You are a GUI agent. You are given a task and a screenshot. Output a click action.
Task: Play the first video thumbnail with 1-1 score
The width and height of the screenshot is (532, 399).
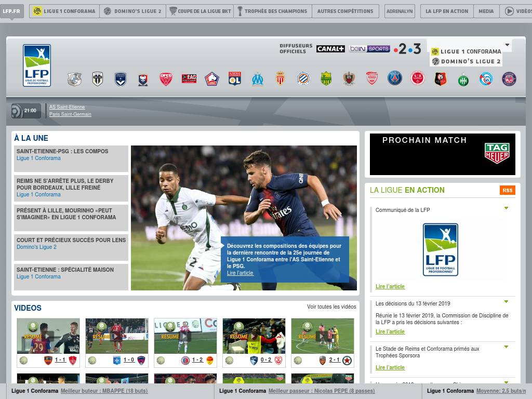click(x=48, y=336)
